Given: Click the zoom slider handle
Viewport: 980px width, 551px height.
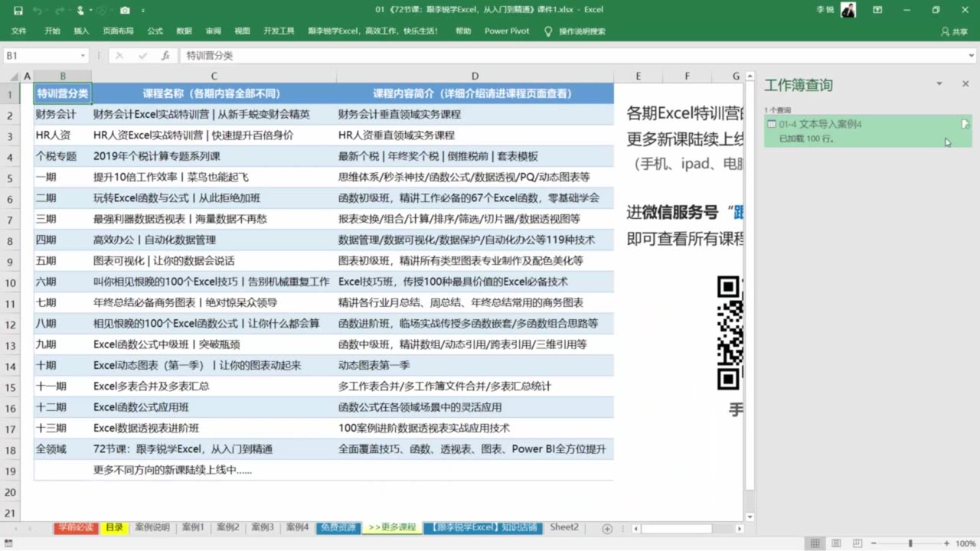Looking at the screenshot, I should tap(911, 543).
